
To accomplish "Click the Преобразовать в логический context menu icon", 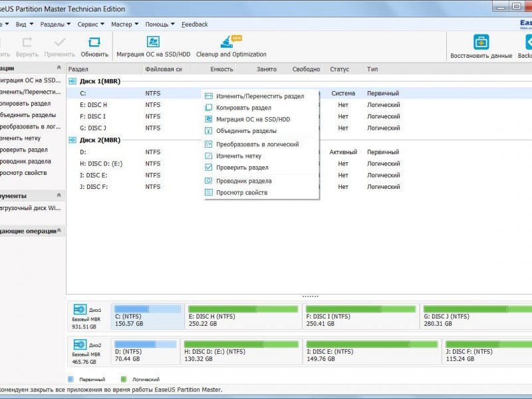I will [209, 144].
